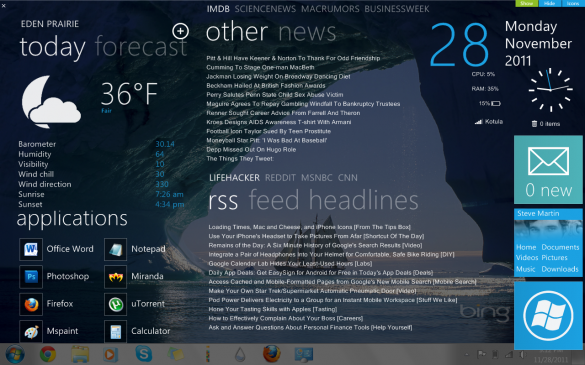Open the mail tile envelope icon

(548, 161)
